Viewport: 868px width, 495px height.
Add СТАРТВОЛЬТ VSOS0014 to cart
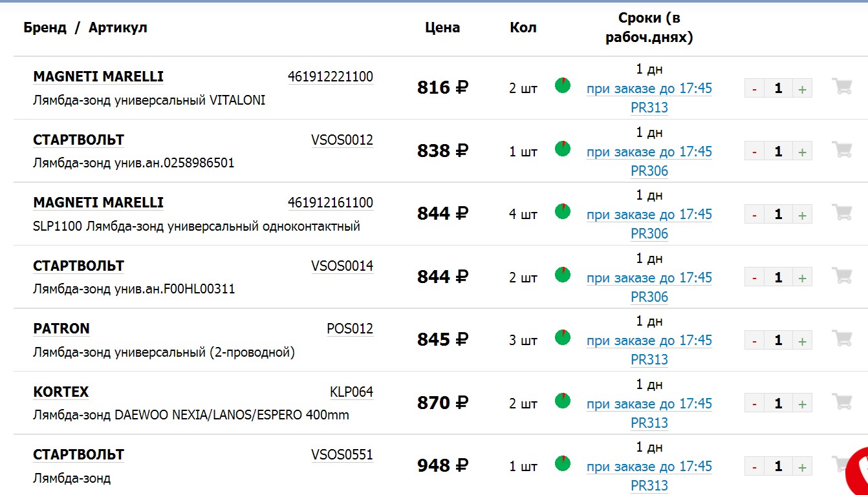click(841, 276)
